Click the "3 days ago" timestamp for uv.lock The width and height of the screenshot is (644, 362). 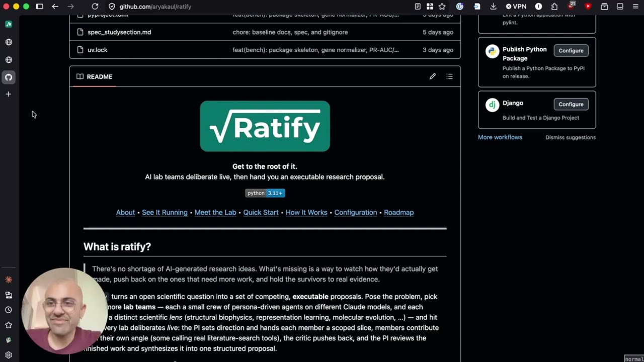click(x=438, y=50)
